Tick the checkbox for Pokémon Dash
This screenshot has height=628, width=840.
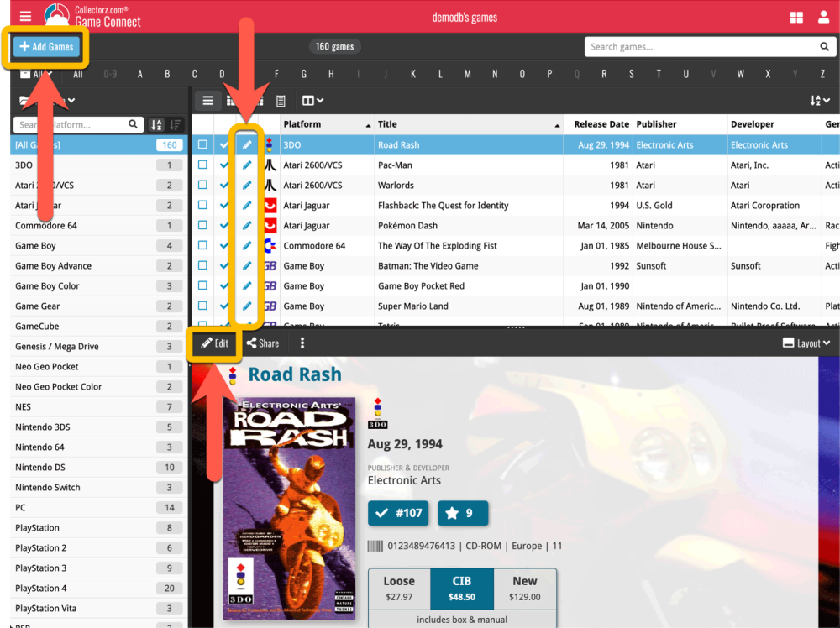coord(202,225)
